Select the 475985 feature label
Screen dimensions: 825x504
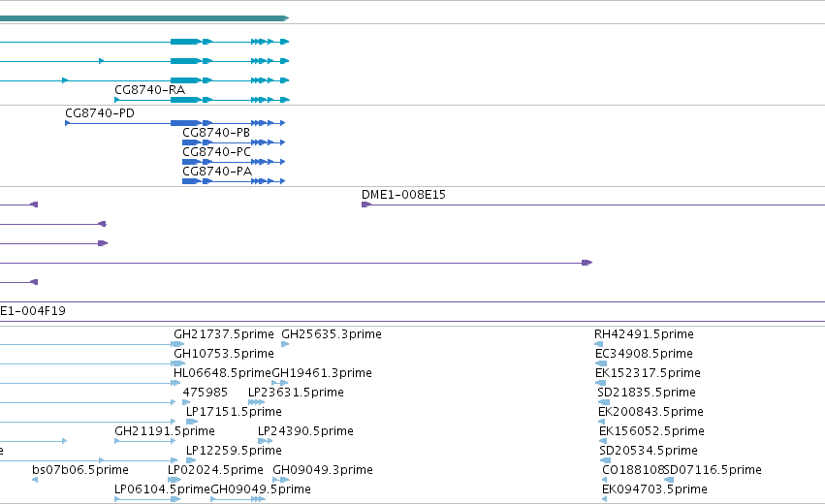click(206, 393)
